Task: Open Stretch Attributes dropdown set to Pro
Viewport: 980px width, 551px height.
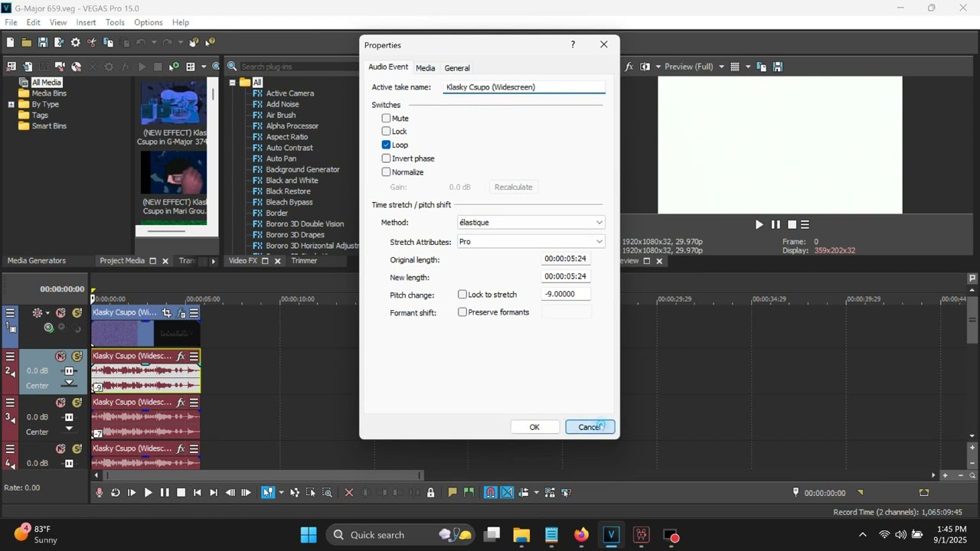Action: coord(531,242)
